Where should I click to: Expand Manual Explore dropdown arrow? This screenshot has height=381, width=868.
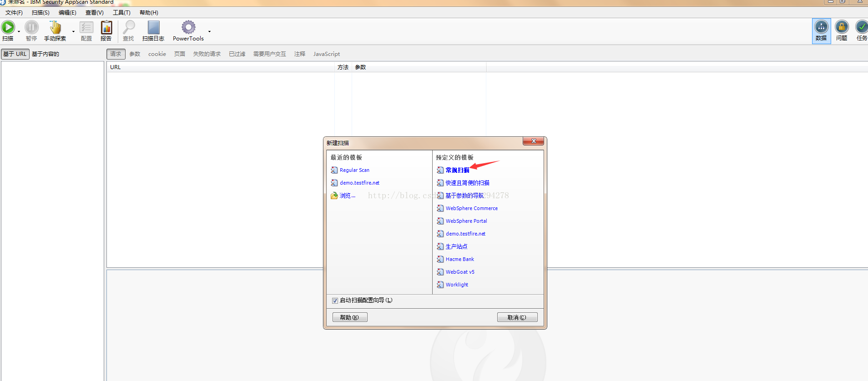tap(73, 31)
